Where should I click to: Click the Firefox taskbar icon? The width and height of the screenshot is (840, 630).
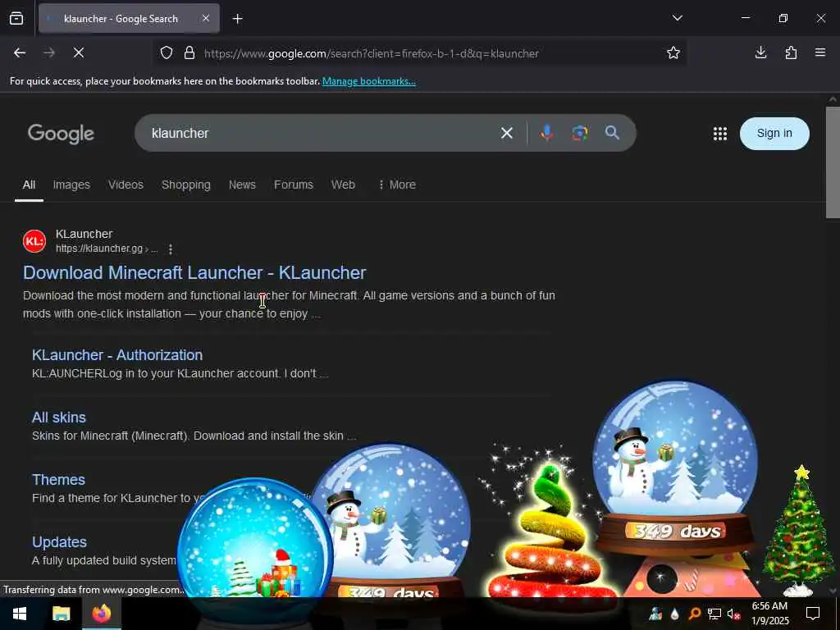pyautogui.click(x=101, y=614)
